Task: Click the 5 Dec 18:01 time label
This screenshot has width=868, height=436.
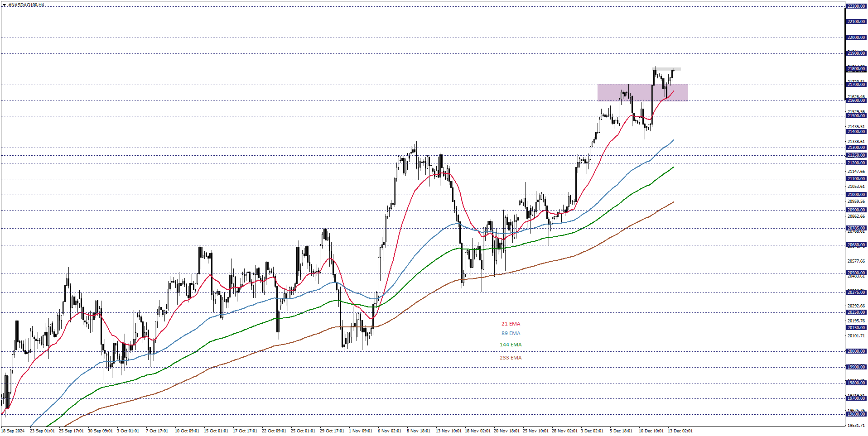Action: [621, 431]
